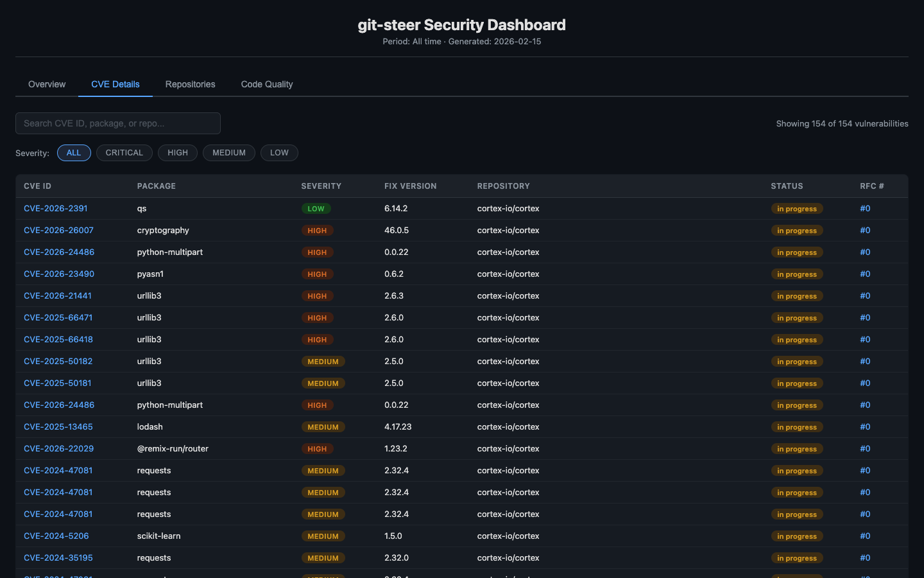This screenshot has height=578, width=924.
Task: Select the ALL severity filter
Action: 74,153
